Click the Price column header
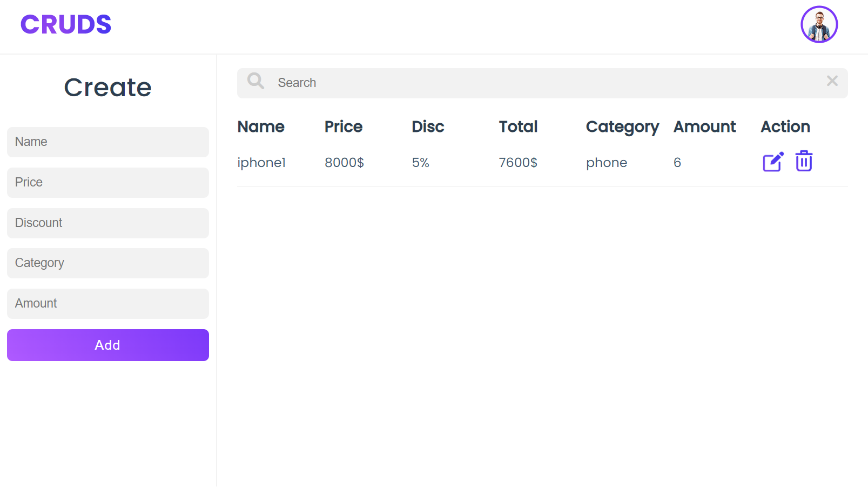Viewport: 868px width, 487px height. [x=344, y=126]
